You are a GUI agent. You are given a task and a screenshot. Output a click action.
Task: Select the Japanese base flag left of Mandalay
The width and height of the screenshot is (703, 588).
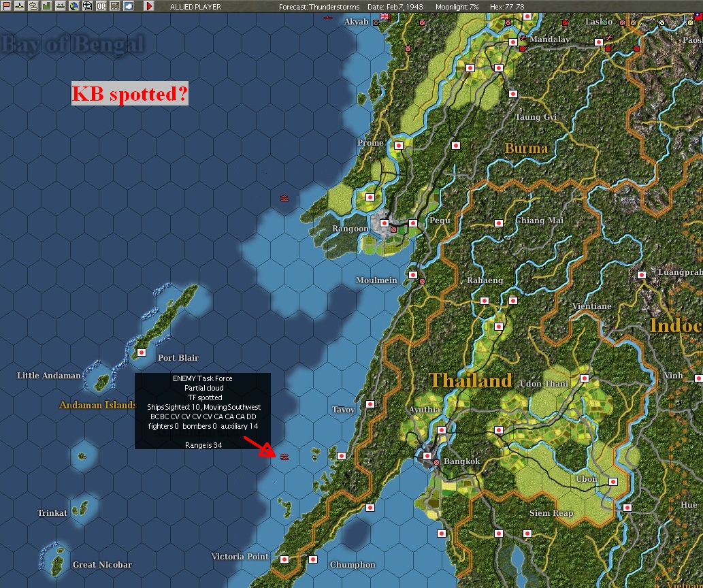tap(513, 42)
